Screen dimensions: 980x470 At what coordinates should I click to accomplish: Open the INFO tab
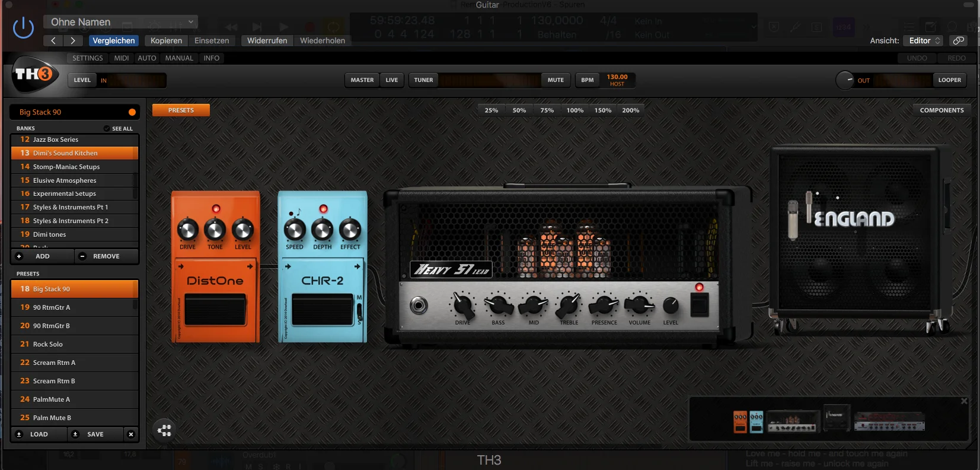[x=212, y=58]
